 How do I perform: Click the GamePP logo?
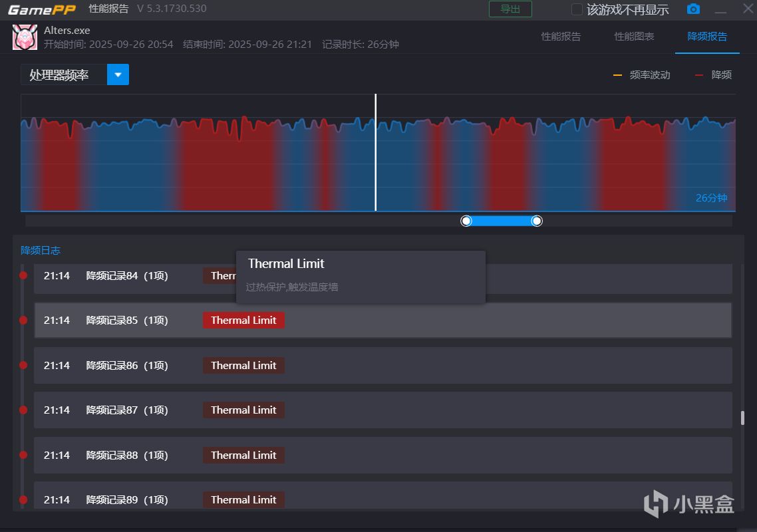tap(42, 9)
